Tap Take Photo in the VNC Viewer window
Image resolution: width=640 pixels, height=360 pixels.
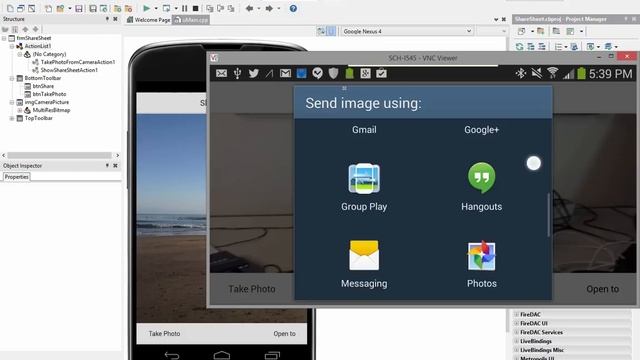pyautogui.click(x=252, y=289)
